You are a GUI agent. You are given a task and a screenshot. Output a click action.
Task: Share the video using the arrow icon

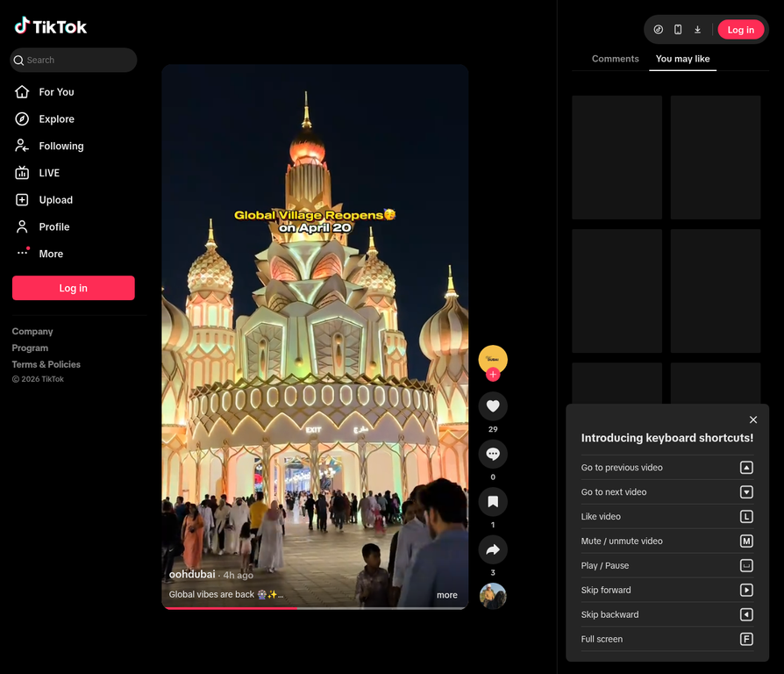[x=492, y=549]
